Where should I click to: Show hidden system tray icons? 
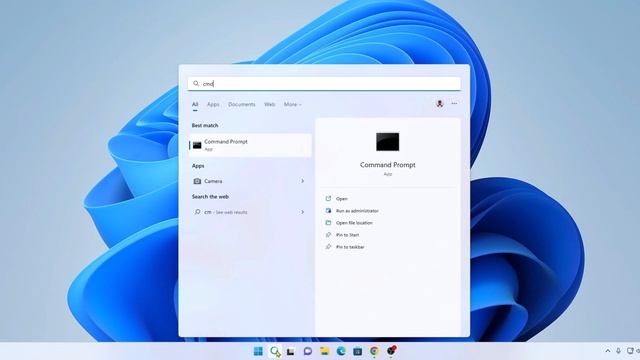click(608, 351)
